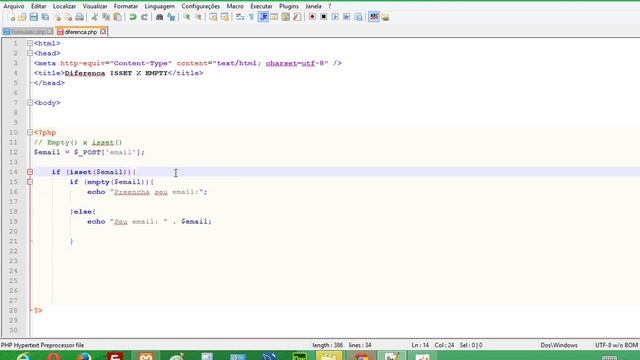
Task: Create a new document with the New icon
Action: (x=11, y=17)
